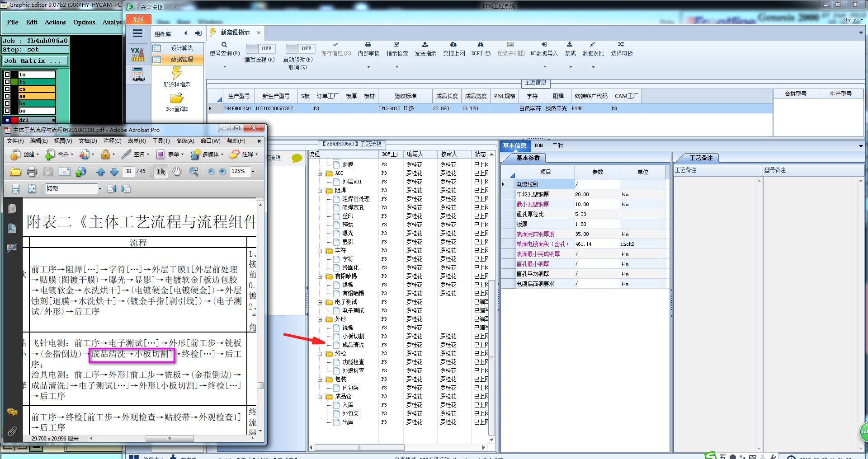Zoom in with Acrobat's plus button
Image resolution: width=868 pixels, height=459 pixels.
222,172
